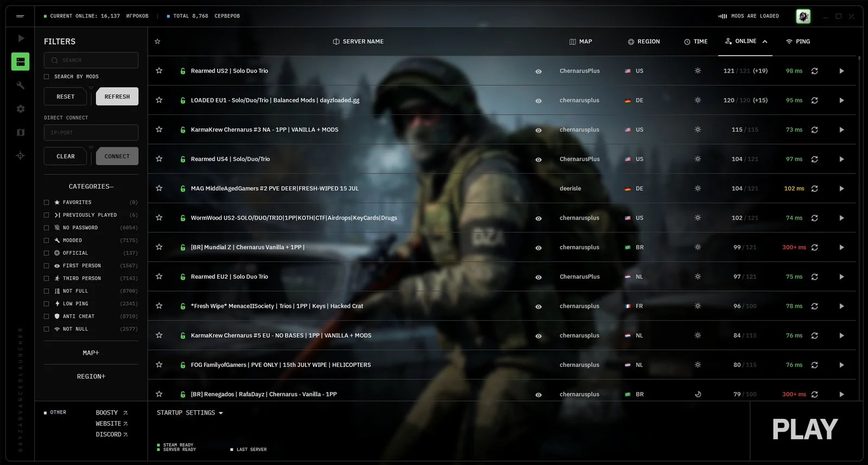Check the No Password filter

point(47,228)
